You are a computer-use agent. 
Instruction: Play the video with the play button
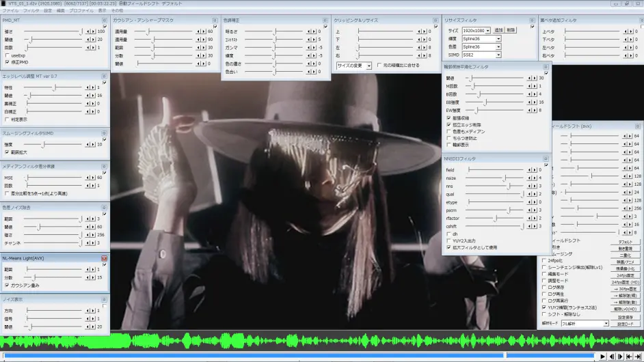[x=602, y=357]
